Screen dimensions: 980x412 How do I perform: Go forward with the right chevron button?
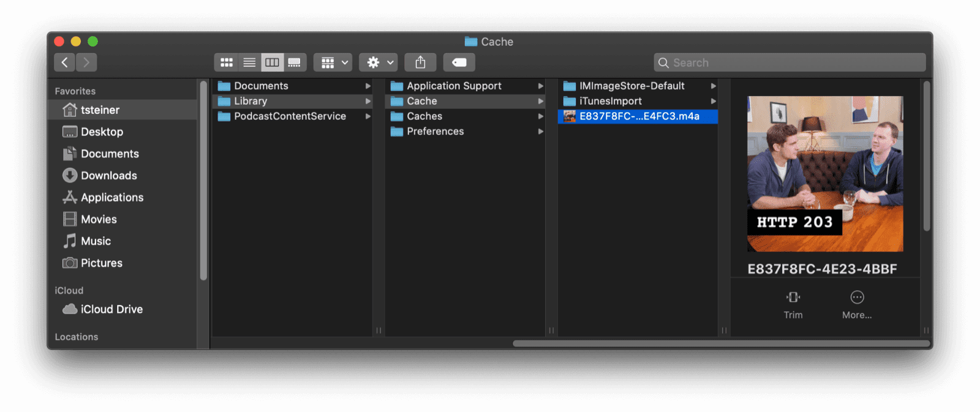click(x=86, y=62)
